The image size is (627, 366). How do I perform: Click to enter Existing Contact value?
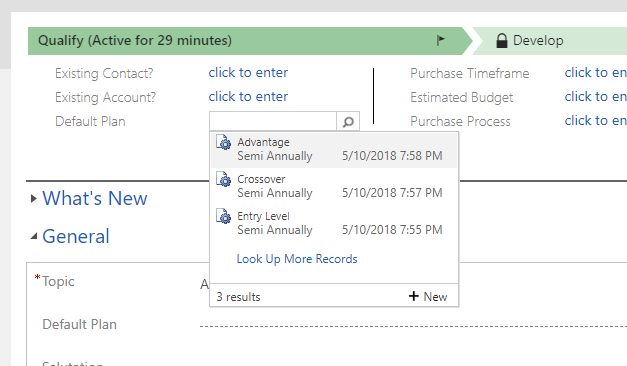click(x=248, y=73)
